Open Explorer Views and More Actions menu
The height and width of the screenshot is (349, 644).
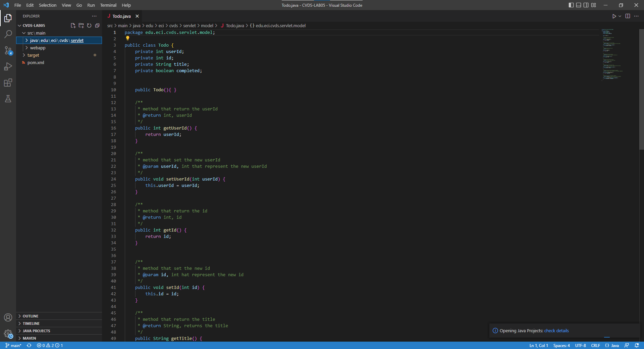[x=94, y=16]
